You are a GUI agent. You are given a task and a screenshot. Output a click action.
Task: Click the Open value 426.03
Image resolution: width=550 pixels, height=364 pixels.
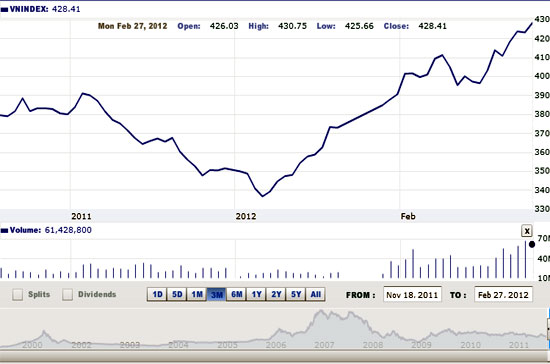point(224,26)
